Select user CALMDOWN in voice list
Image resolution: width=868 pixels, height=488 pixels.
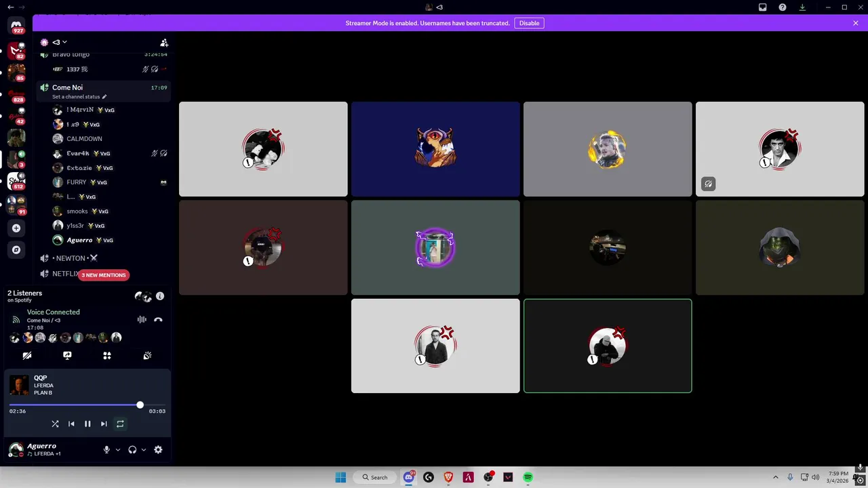click(103, 139)
